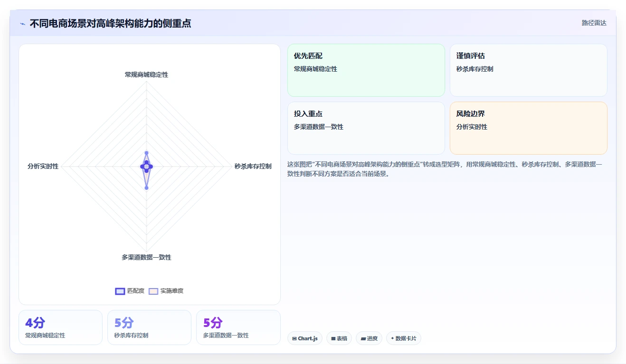Open the 风险边界 card

pyautogui.click(x=529, y=128)
